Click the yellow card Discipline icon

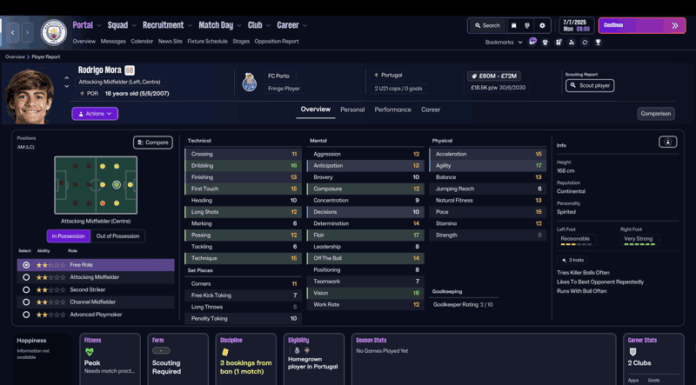coord(225,352)
